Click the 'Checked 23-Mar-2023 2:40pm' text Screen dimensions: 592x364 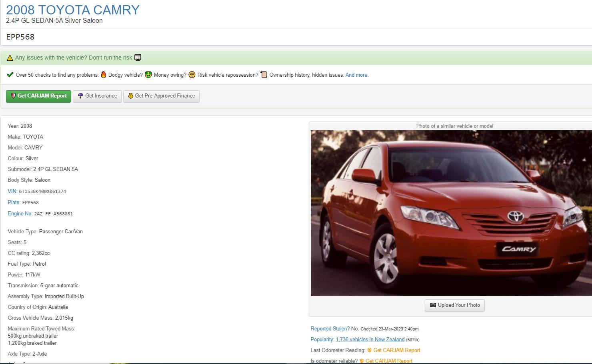tap(390, 329)
